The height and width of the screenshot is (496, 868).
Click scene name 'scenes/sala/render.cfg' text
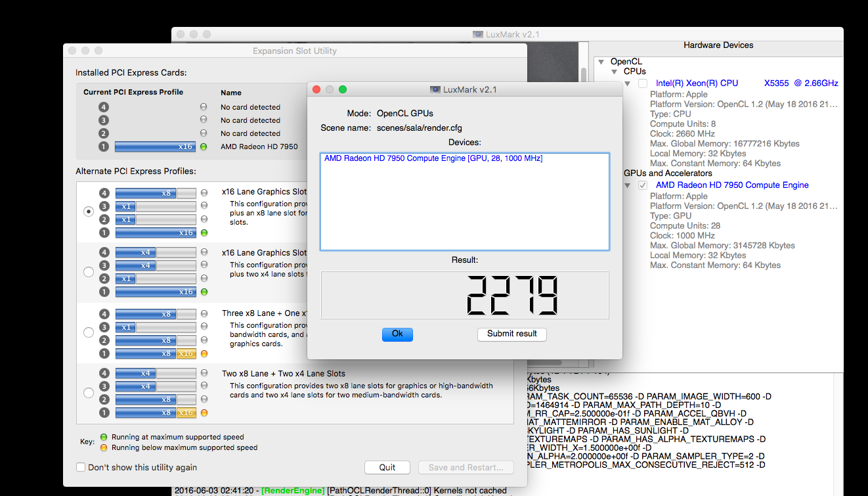(x=420, y=128)
